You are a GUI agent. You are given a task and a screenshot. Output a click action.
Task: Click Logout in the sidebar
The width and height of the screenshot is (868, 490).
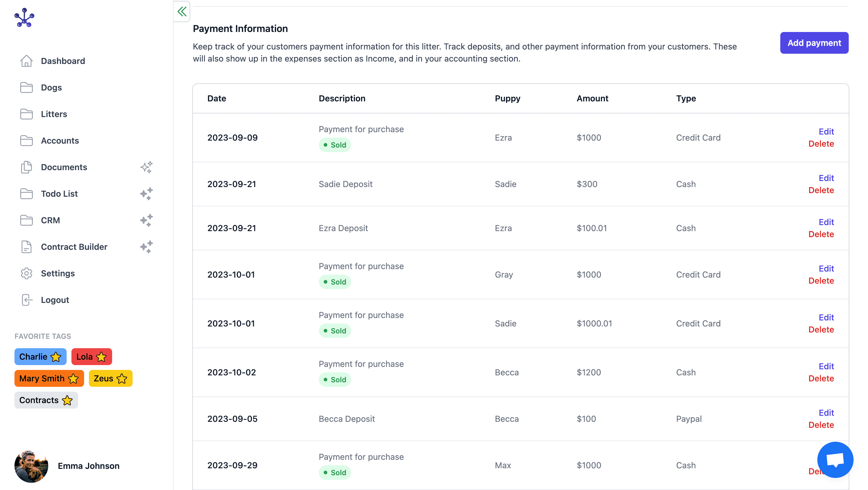(55, 300)
